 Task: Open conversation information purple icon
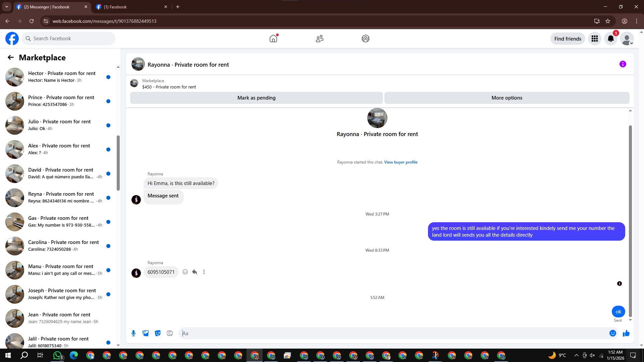pyautogui.click(x=623, y=64)
